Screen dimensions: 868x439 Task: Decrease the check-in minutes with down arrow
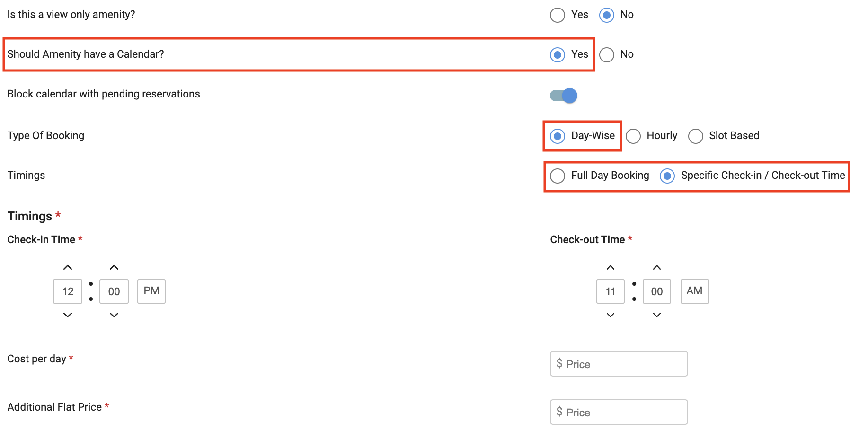tap(114, 315)
